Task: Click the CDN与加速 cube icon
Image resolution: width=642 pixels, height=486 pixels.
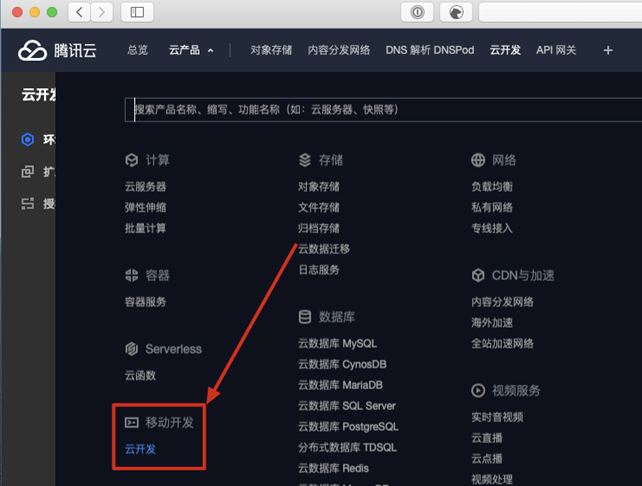Action: (478, 275)
